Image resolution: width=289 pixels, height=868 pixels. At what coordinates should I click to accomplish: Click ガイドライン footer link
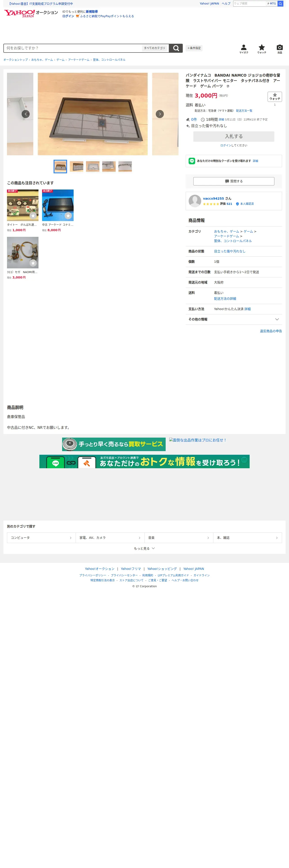[x=201, y=576]
